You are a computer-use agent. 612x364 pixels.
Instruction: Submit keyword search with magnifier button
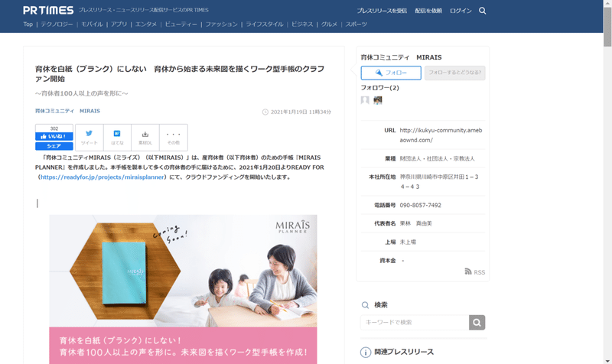pyautogui.click(x=477, y=322)
